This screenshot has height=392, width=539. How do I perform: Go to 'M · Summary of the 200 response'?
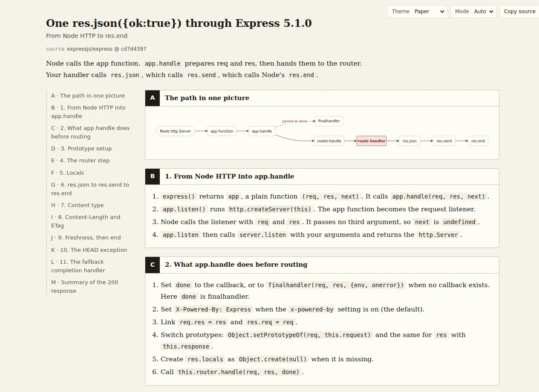84,286
